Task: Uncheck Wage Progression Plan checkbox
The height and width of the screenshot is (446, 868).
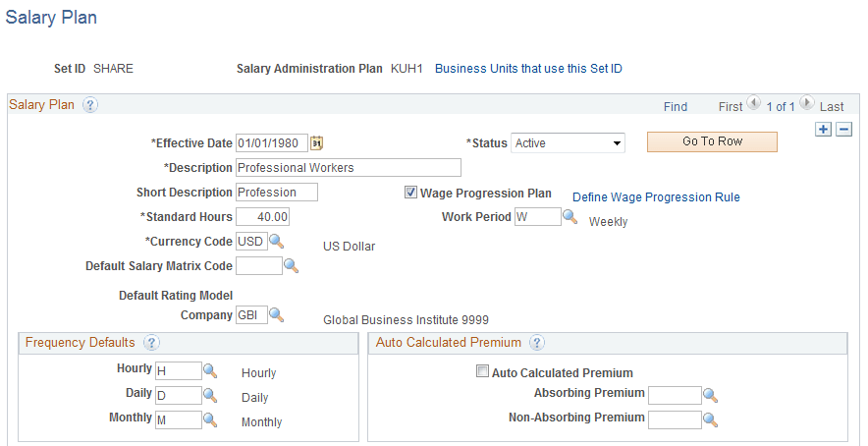Action: point(410,193)
